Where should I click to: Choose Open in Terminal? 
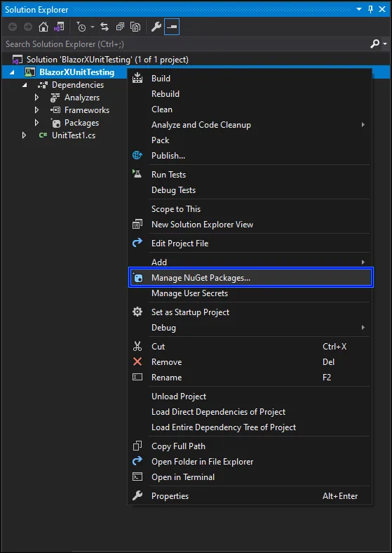[x=250, y=477]
